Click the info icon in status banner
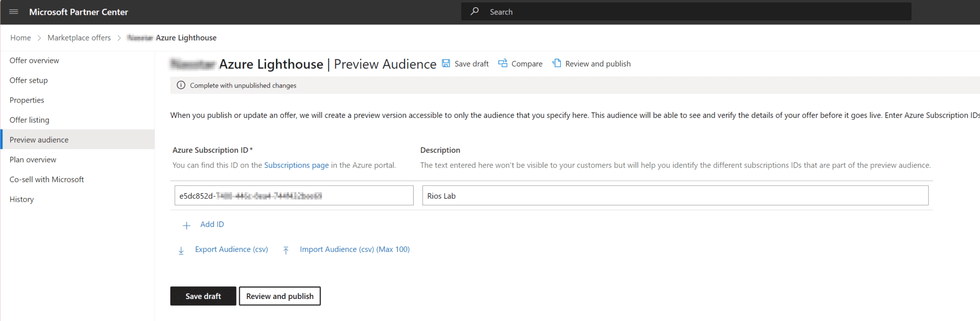Screen dimensions: 980x321 181,85
